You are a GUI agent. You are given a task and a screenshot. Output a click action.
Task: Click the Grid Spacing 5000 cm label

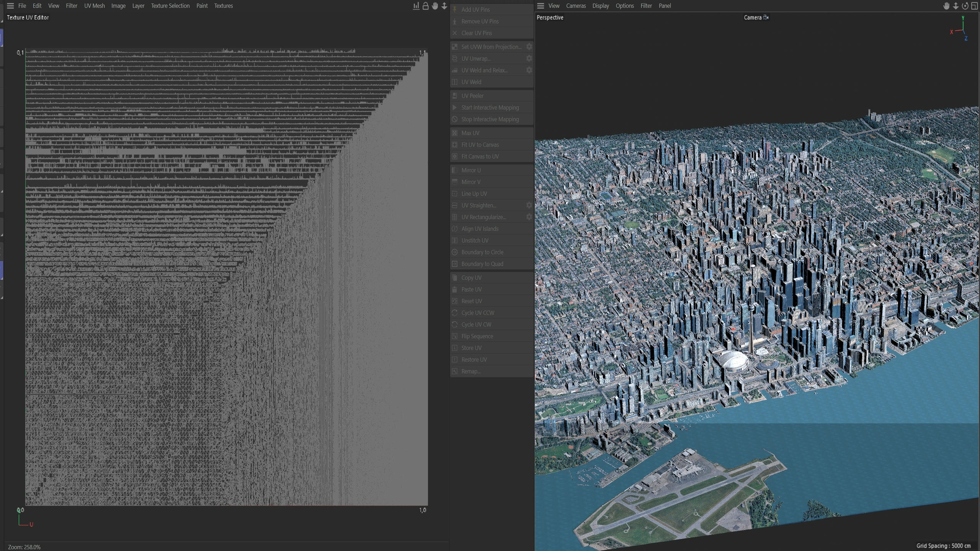944,546
